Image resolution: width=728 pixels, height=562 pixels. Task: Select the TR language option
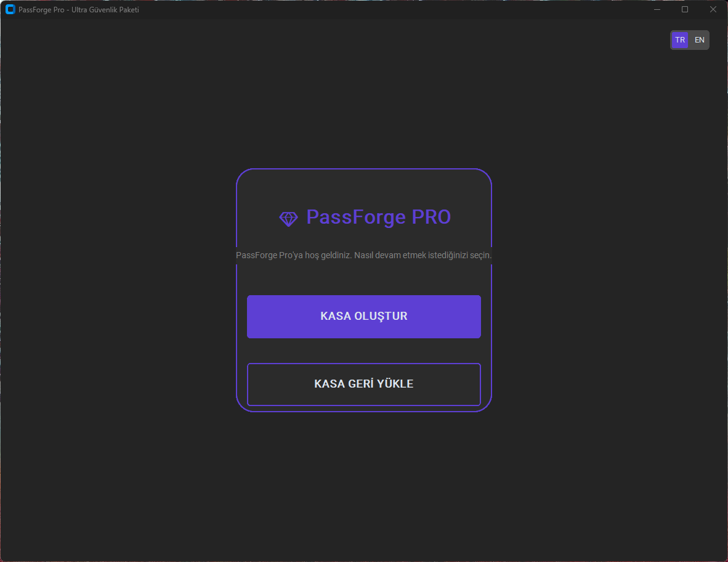(x=680, y=40)
